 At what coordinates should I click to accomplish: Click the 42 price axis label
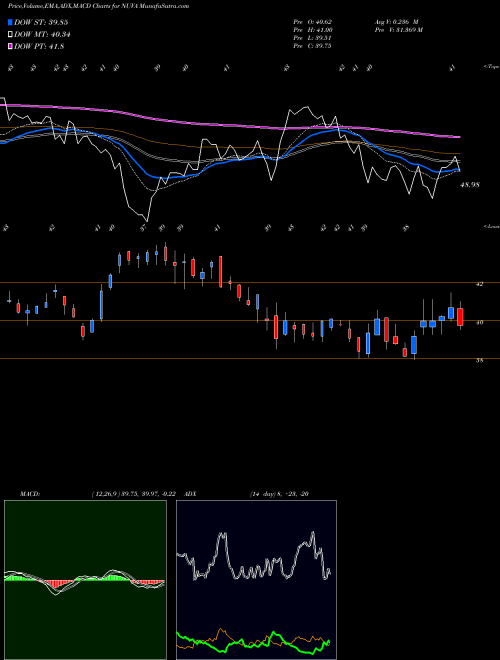click(x=479, y=284)
